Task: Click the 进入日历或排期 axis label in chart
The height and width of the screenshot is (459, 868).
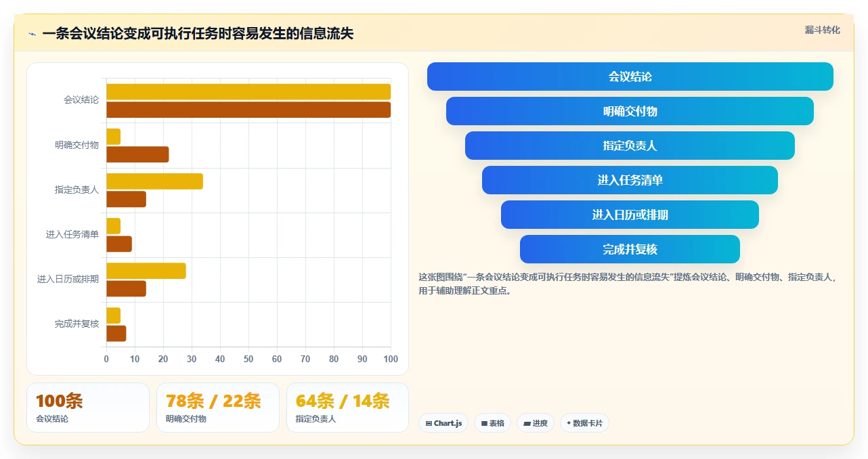Action: tap(68, 279)
